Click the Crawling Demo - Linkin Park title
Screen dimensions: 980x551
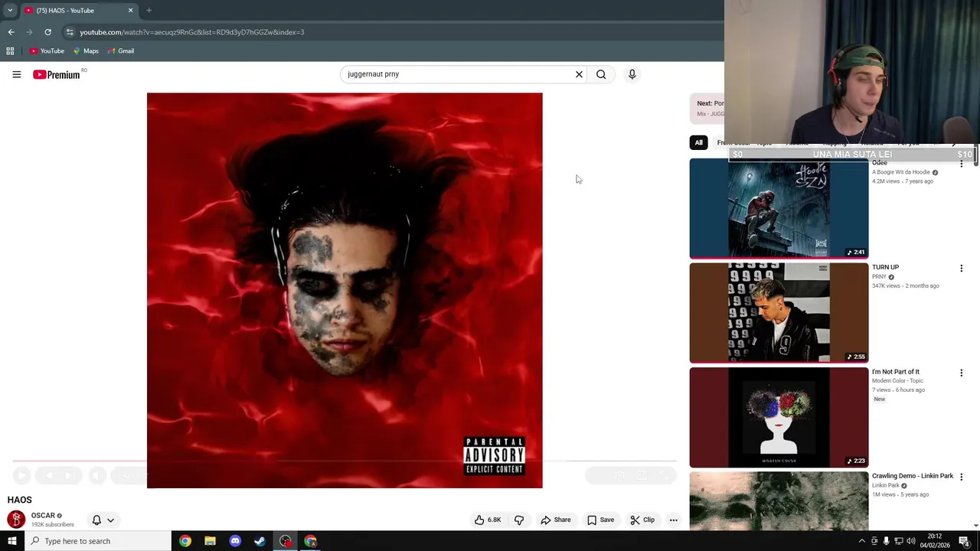pos(912,476)
